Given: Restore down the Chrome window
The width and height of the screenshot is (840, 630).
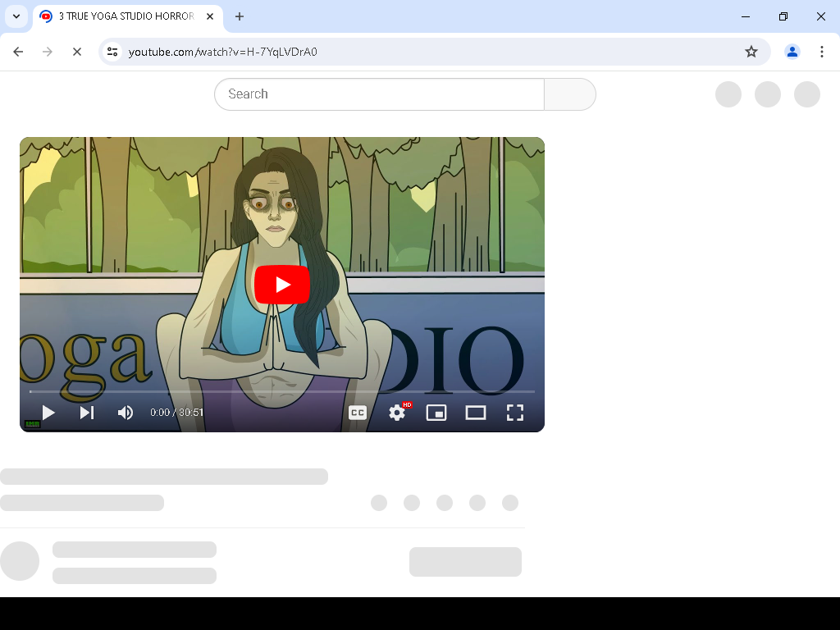Looking at the screenshot, I should point(783,16).
